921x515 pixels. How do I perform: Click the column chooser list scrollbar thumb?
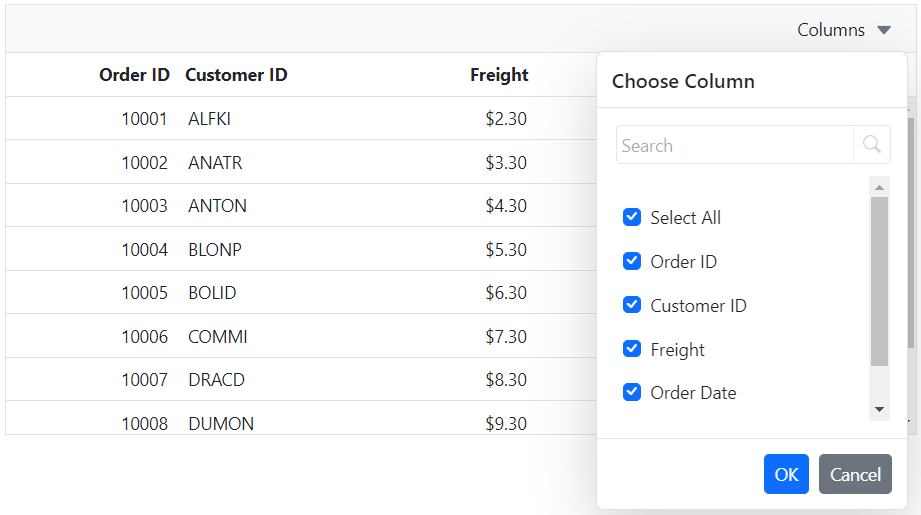(879, 281)
